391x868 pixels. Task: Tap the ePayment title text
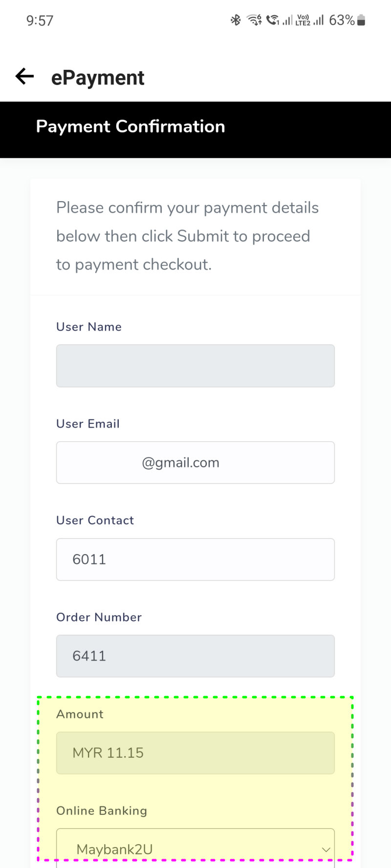[x=98, y=78]
